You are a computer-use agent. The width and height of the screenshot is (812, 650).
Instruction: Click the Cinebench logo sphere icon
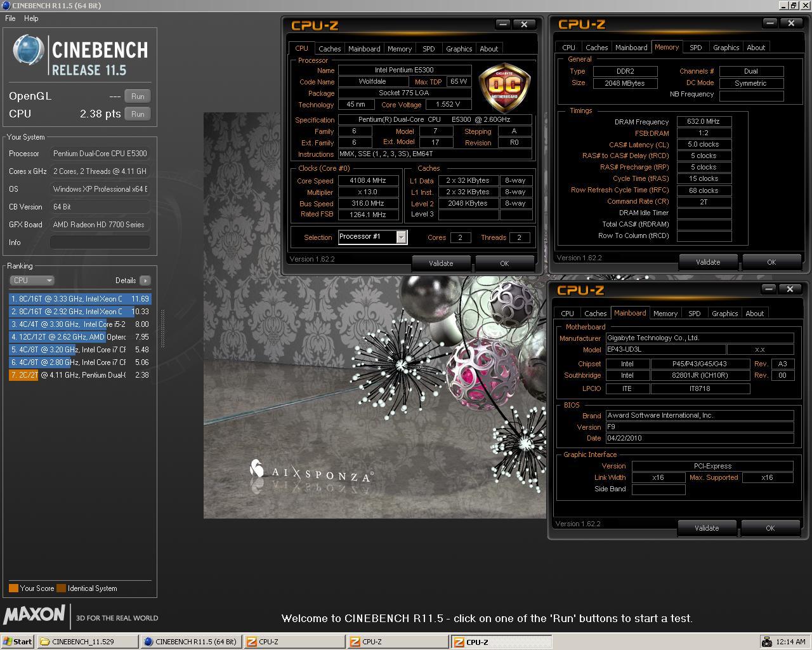tap(29, 50)
